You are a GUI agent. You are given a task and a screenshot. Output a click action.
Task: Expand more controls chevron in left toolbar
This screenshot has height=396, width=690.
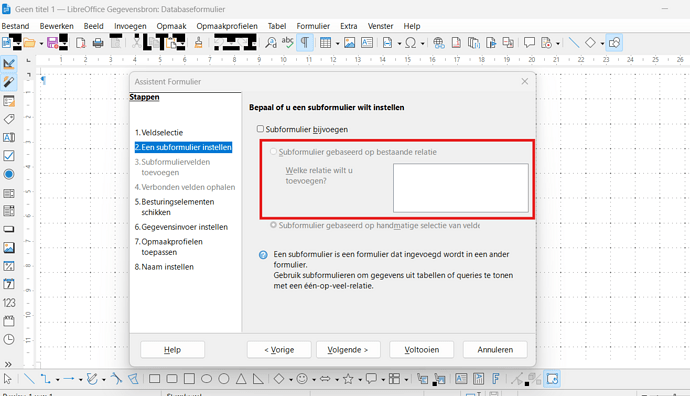[8, 364]
